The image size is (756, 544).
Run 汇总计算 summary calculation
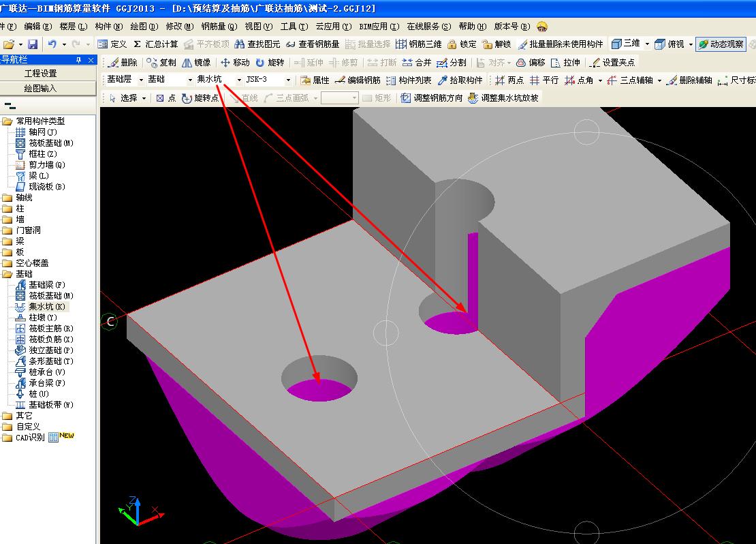point(156,44)
